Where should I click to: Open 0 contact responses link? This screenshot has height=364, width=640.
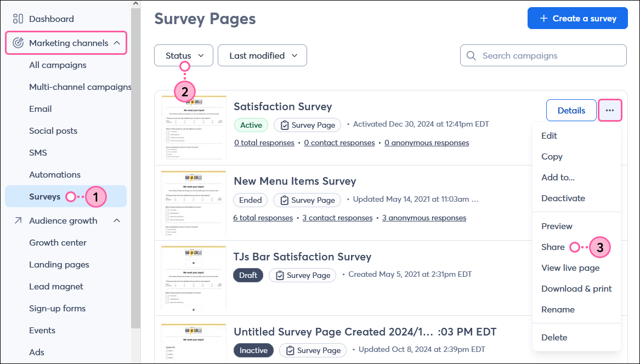coord(339,143)
